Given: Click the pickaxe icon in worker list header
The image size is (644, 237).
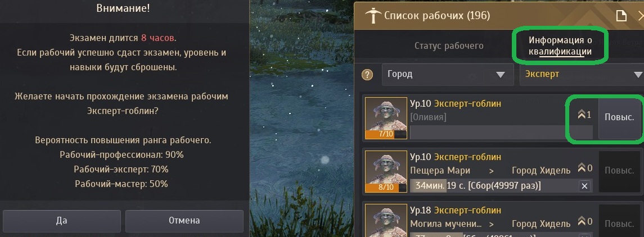Looking at the screenshot, I should click(373, 16).
